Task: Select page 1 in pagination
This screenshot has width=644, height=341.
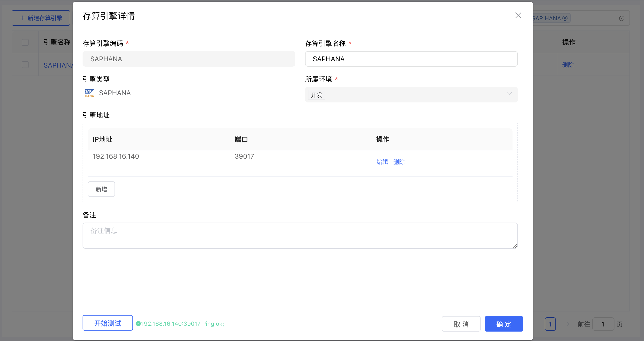Action: (x=550, y=324)
